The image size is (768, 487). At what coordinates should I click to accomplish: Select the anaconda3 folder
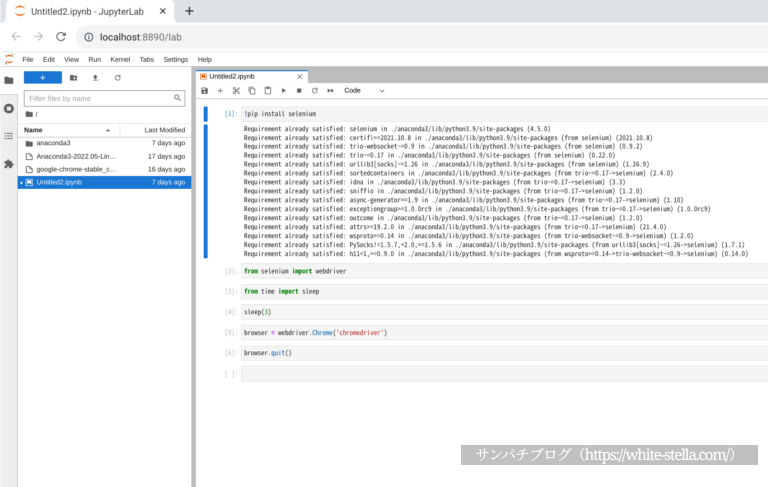pyautogui.click(x=104, y=143)
